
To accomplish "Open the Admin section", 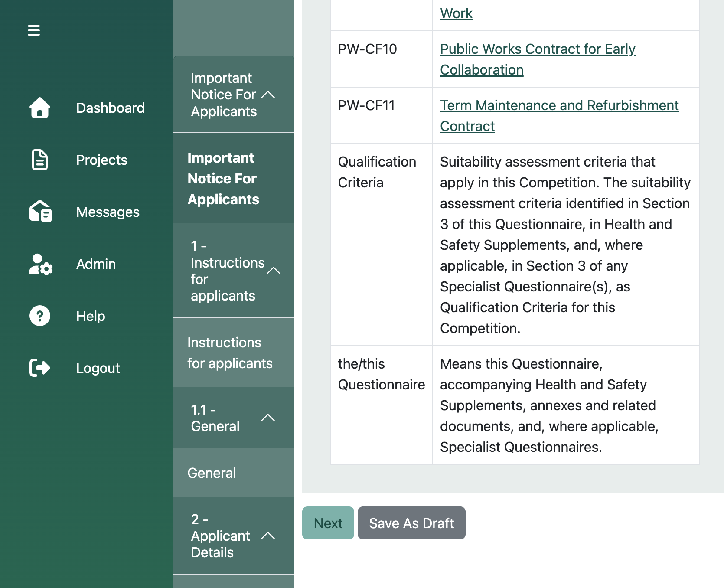I will pyautogui.click(x=96, y=264).
